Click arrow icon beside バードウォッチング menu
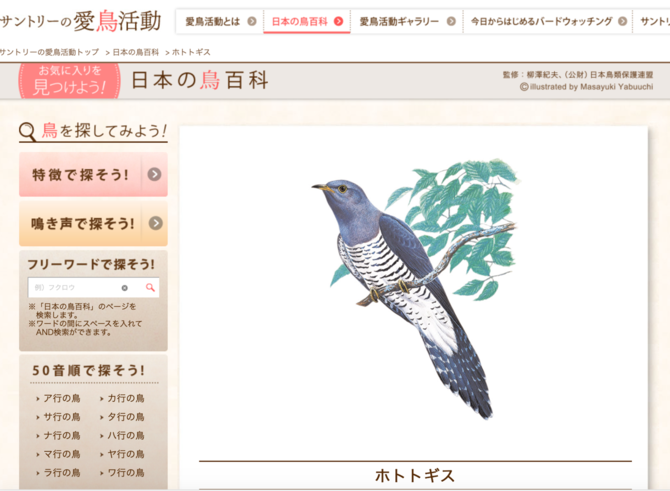Screen dimensions: 670x491 point(623,21)
